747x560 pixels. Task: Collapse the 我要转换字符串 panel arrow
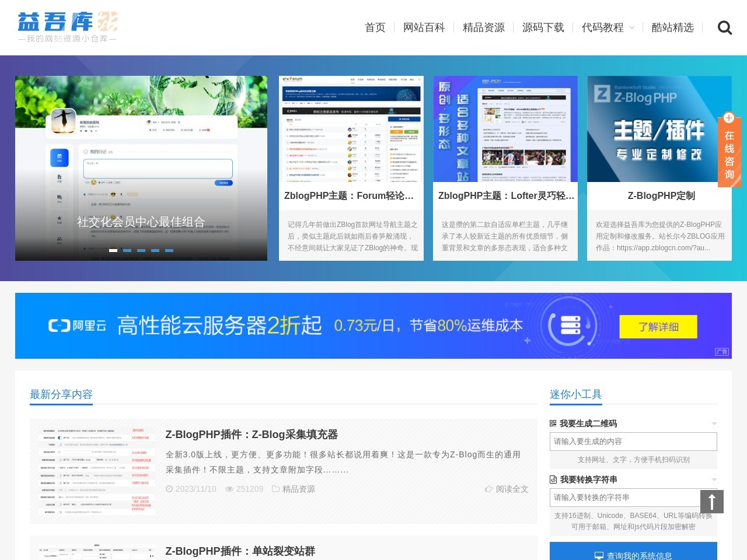[x=714, y=480]
